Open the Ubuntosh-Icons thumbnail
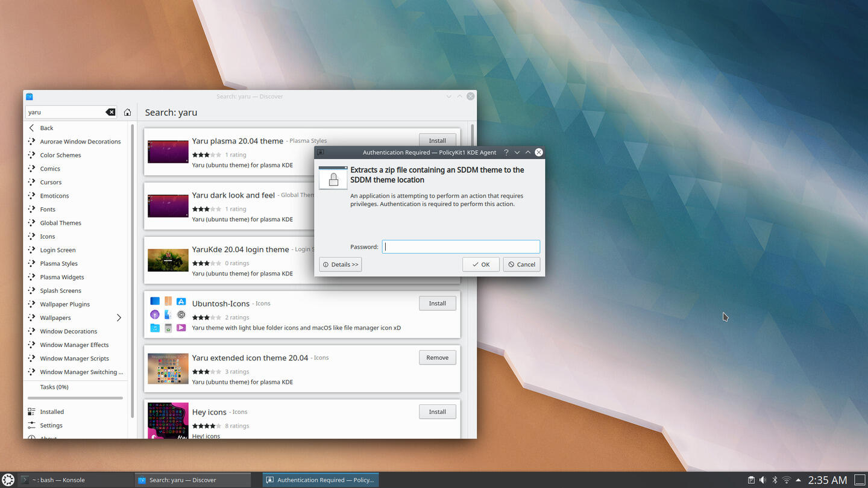The width and height of the screenshot is (868, 488). click(168, 314)
